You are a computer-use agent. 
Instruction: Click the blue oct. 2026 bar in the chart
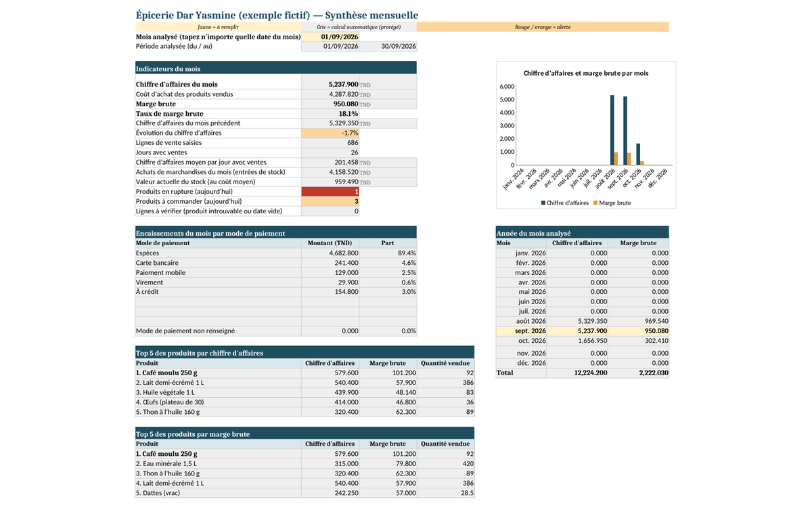pos(638,154)
